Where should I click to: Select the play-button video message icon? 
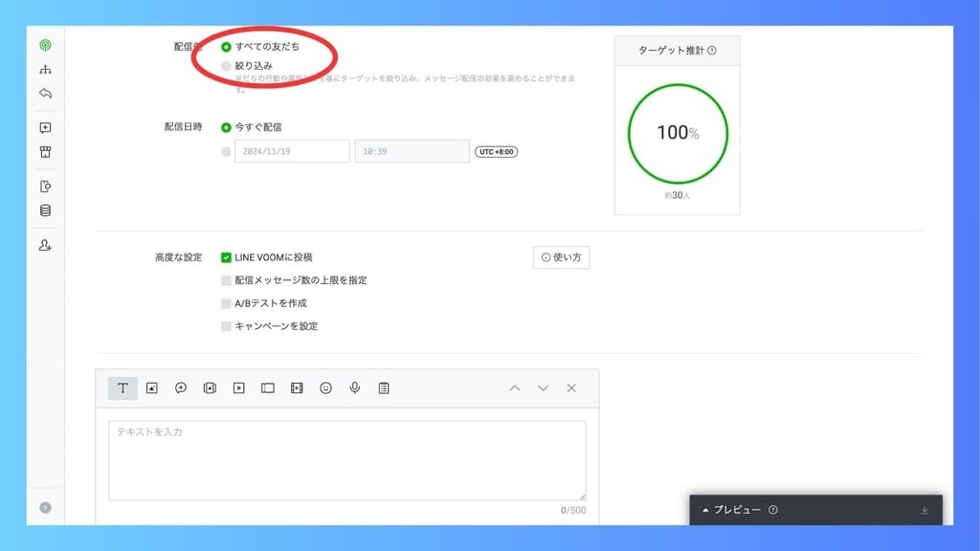coord(238,388)
